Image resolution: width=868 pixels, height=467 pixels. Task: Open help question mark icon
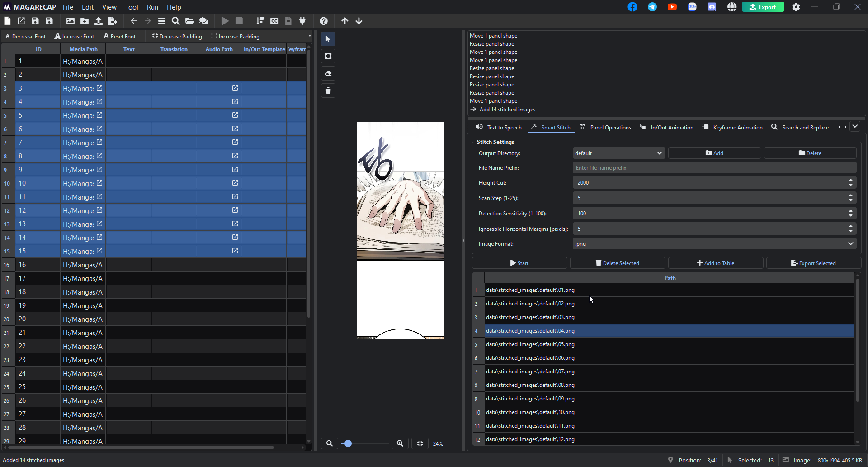pyautogui.click(x=324, y=21)
